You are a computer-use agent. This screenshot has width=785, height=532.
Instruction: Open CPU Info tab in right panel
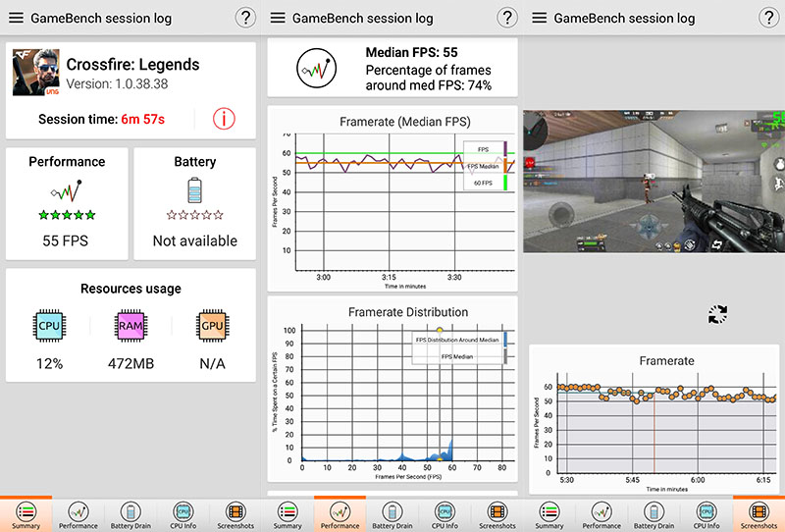[x=706, y=515]
